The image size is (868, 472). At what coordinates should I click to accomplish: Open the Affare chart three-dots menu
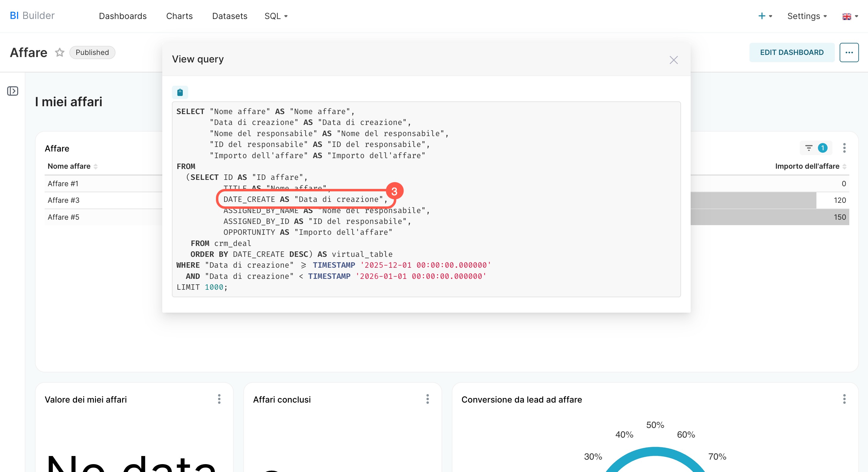pyautogui.click(x=844, y=148)
